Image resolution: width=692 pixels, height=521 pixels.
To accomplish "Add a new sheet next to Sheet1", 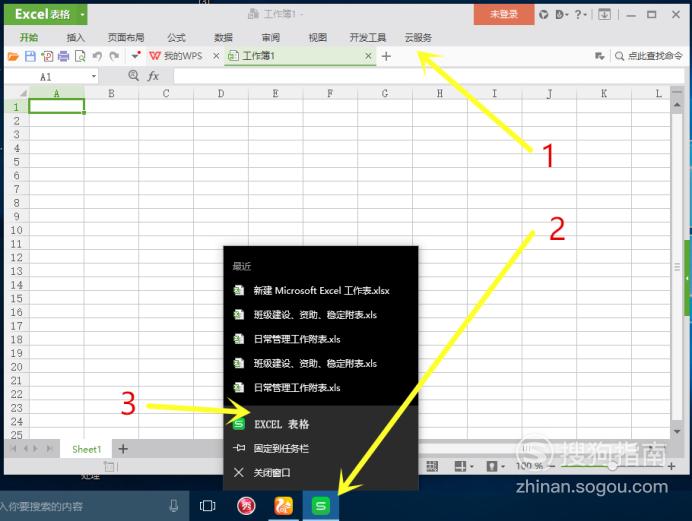I will pyautogui.click(x=123, y=449).
